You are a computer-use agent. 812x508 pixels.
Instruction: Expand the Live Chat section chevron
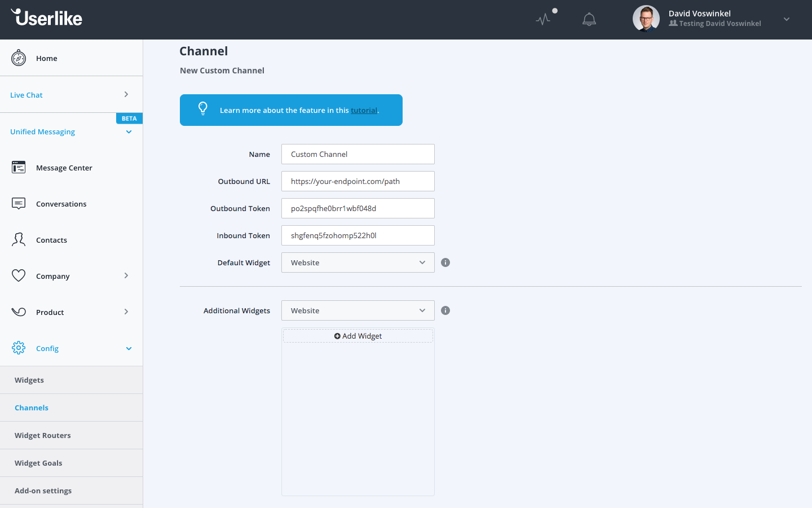pyautogui.click(x=126, y=94)
